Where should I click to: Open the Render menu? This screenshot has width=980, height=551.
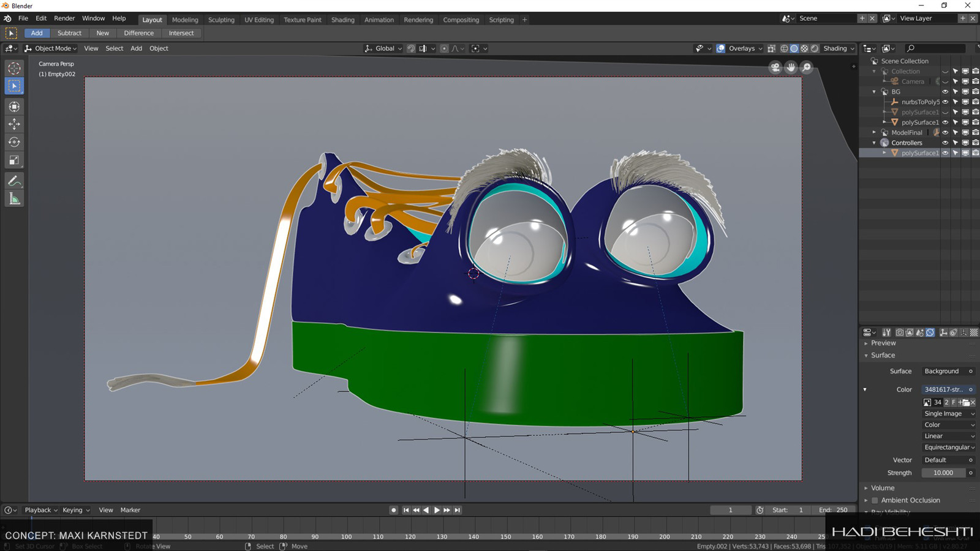[x=64, y=18]
